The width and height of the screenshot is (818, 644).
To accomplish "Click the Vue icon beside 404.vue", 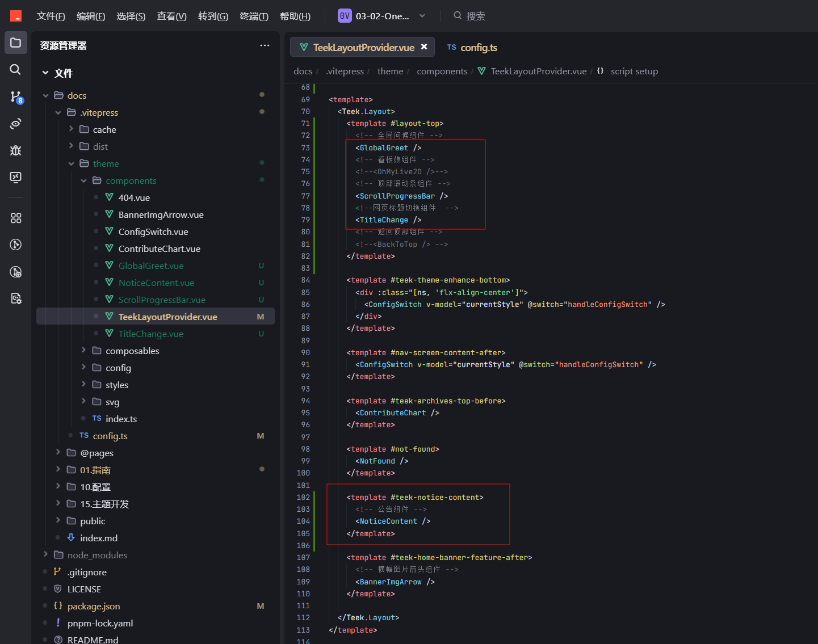I will [x=110, y=197].
